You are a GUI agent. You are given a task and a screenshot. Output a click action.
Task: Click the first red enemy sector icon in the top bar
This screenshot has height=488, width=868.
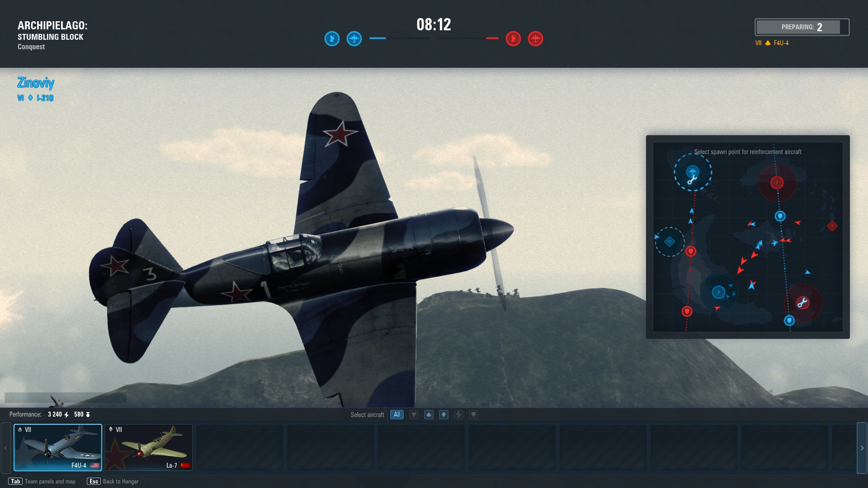click(x=513, y=38)
